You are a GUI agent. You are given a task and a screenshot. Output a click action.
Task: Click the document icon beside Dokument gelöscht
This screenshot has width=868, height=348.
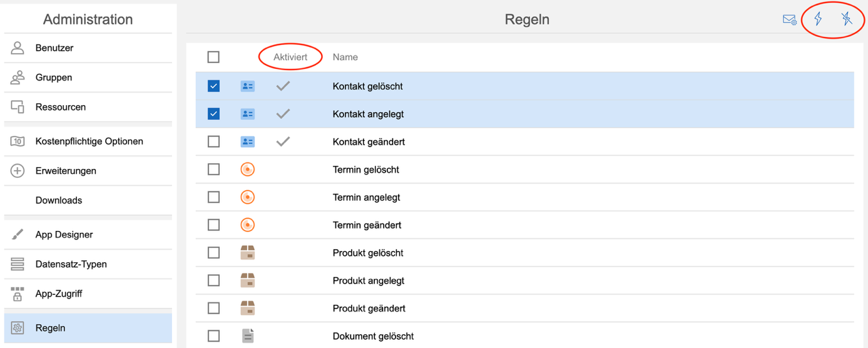[248, 336]
